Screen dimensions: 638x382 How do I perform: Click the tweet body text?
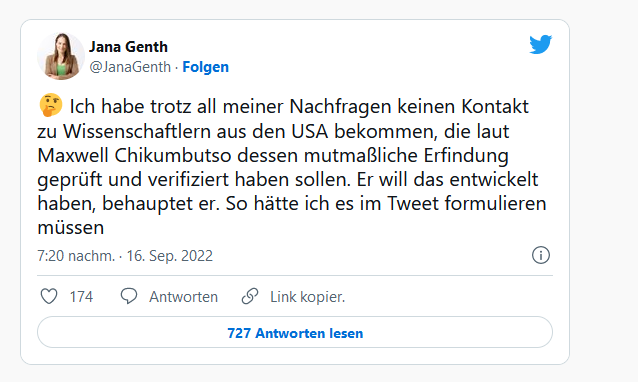pyautogui.click(x=292, y=166)
